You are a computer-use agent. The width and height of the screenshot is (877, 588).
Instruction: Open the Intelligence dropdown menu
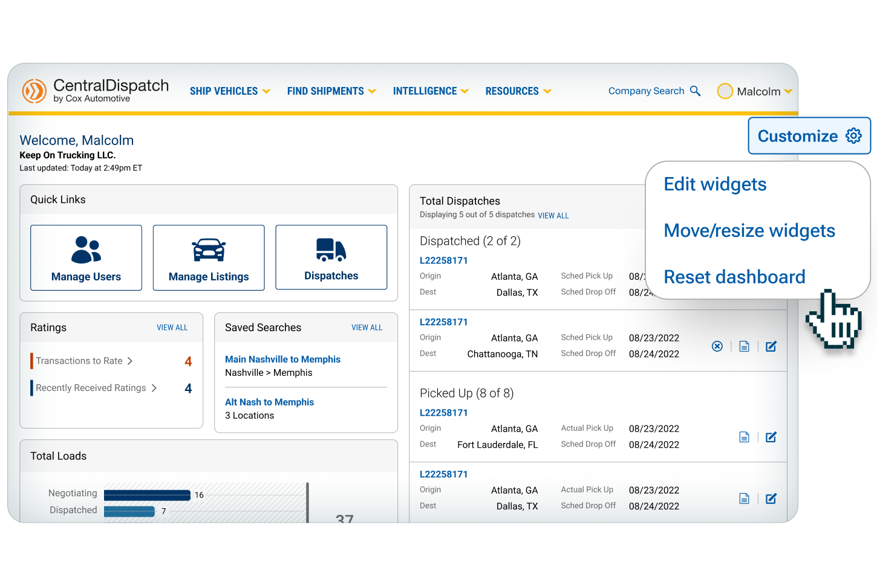pos(431,91)
